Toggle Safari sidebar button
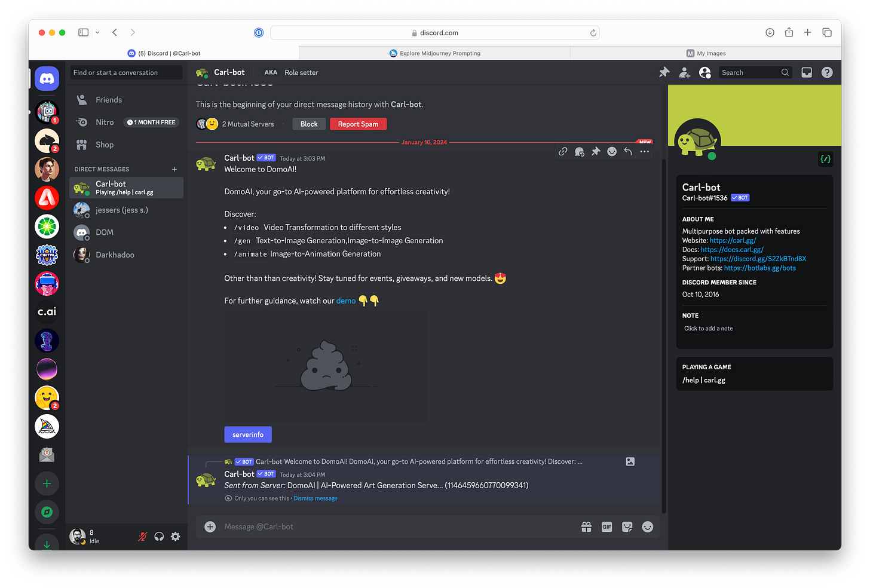The image size is (870, 588). pos(84,32)
